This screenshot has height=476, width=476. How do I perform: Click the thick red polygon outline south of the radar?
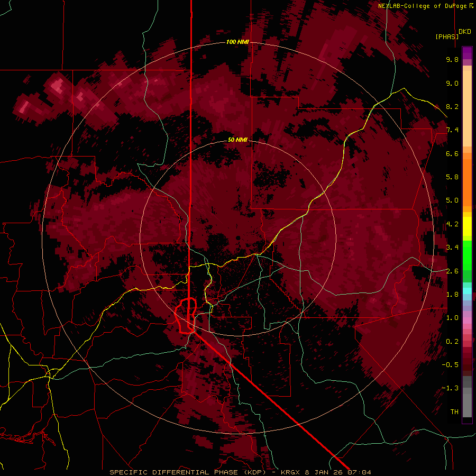(185, 316)
